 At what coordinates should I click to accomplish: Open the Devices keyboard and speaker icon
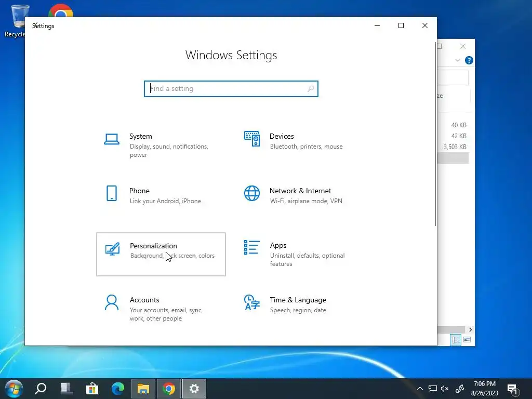point(252,138)
